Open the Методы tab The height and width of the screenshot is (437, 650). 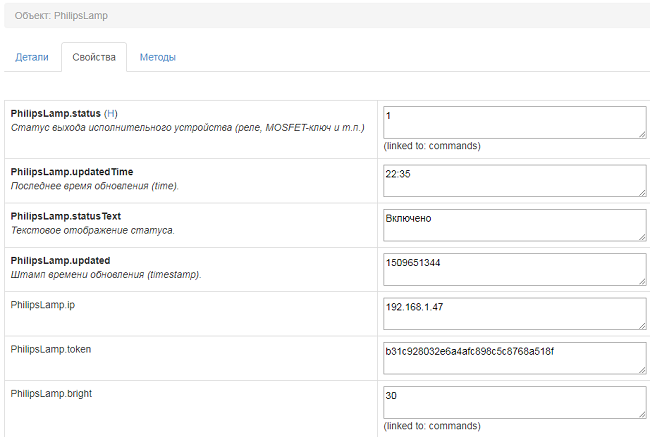[x=158, y=57]
